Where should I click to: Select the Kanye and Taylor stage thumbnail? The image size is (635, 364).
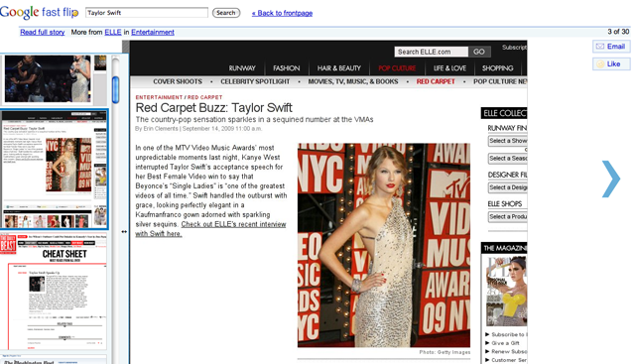[48, 79]
